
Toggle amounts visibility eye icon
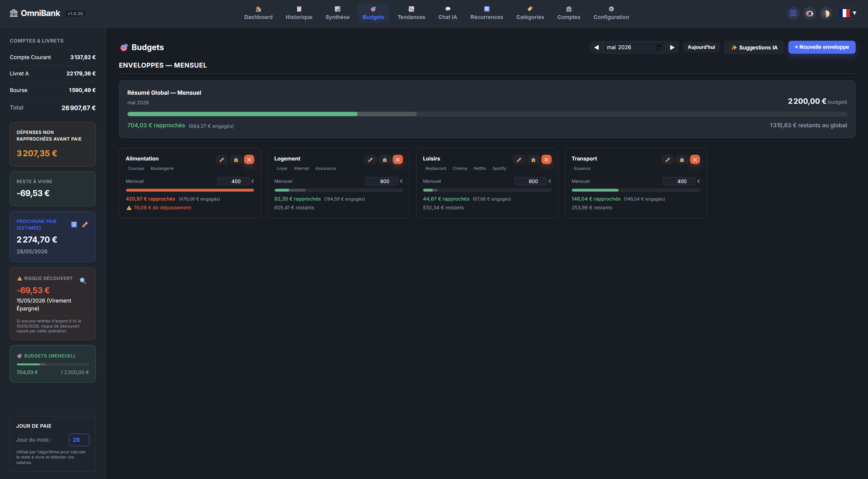point(809,14)
